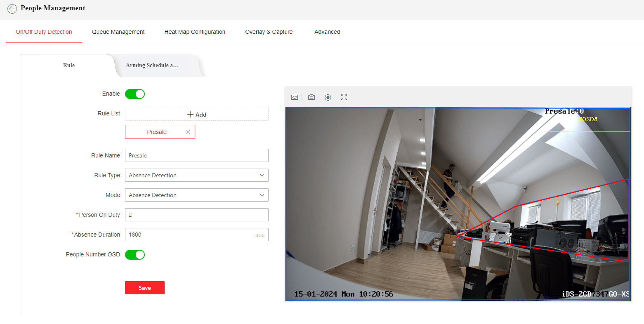Click the Rule Name input field
Screen dimensions: 644x324
(x=196, y=155)
